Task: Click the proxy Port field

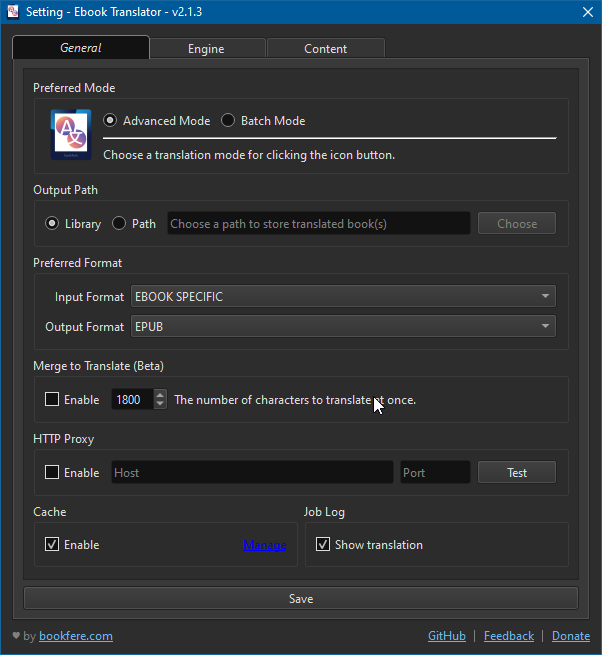Action: (x=435, y=472)
